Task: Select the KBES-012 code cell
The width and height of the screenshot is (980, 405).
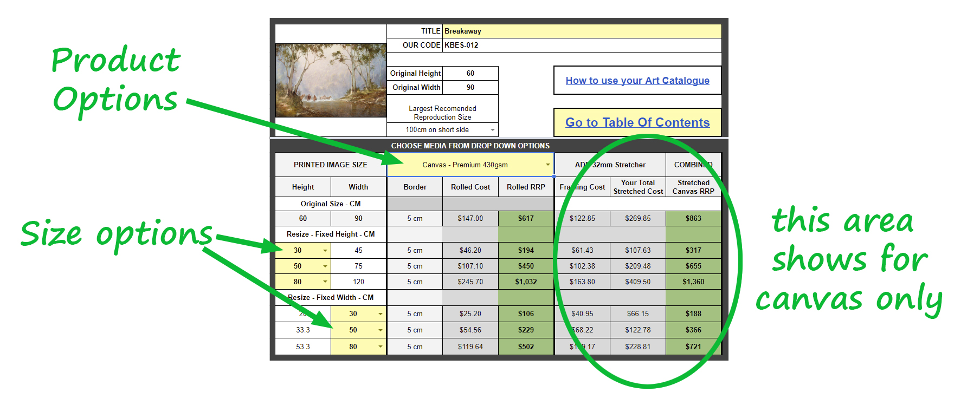Action: [582, 45]
